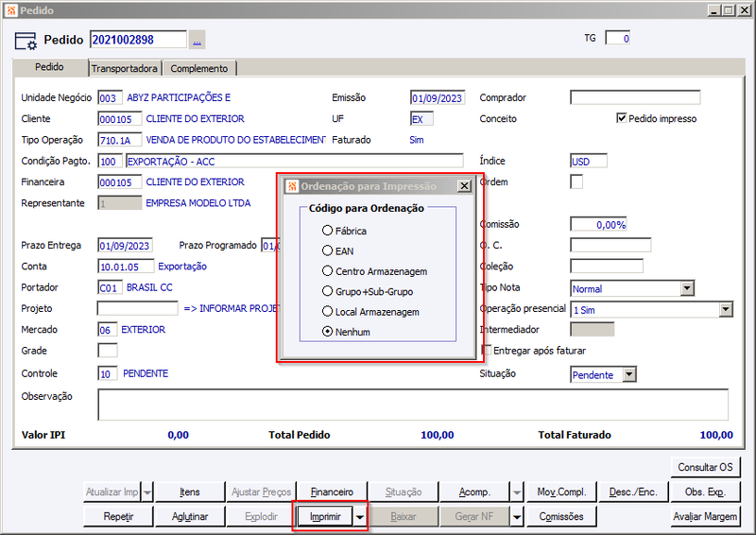Click the TG value field
The width and height of the screenshot is (756, 535).
coord(618,38)
